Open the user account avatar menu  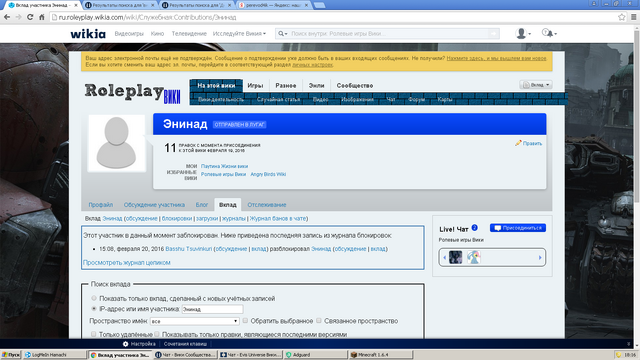tap(523, 33)
